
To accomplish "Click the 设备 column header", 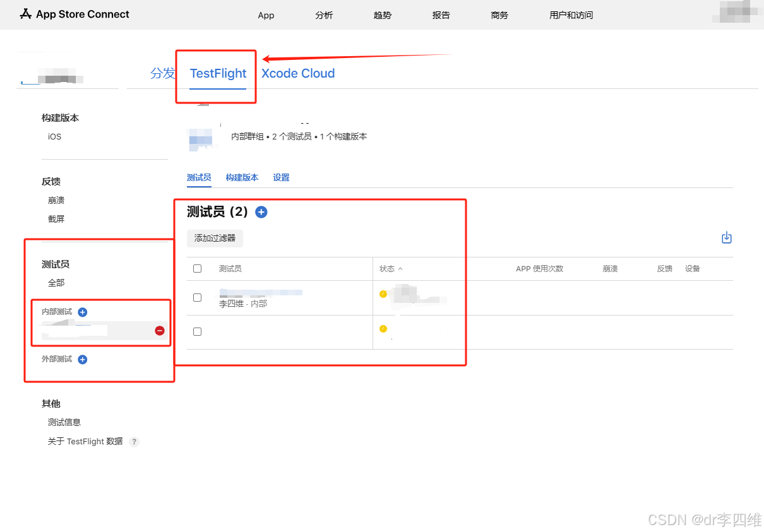I will (693, 269).
